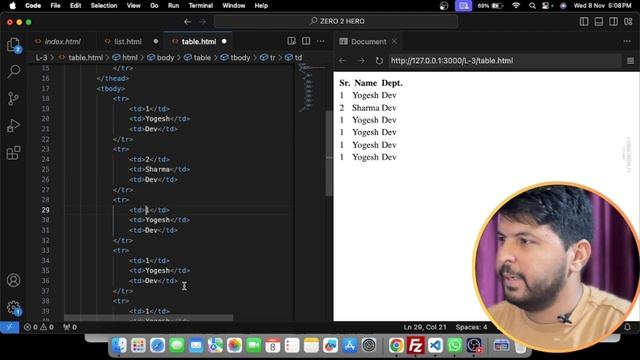Show errors and warnings from the status bar
The height and width of the screenshot is (360, 640).
[x=39, y=327]
